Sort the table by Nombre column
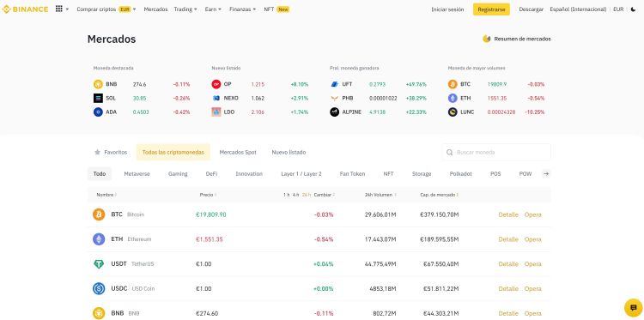This screenshot has height=320, width=644. (x=106, y=195)
